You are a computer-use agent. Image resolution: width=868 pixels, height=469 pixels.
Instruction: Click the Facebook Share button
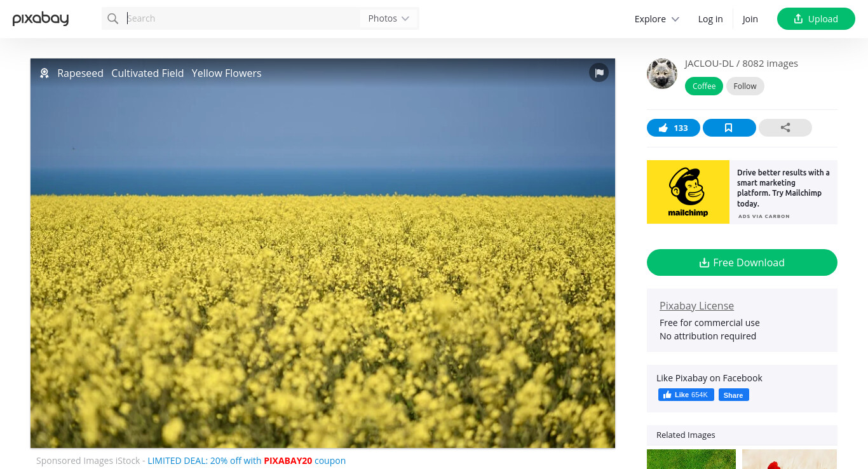[x=734, y=395]
